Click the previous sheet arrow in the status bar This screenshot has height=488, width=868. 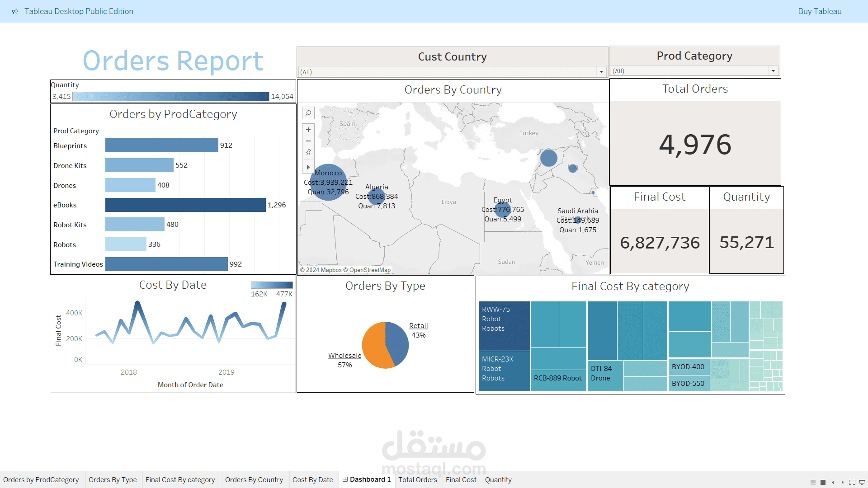pyautogui.click(x=833, y=483)
